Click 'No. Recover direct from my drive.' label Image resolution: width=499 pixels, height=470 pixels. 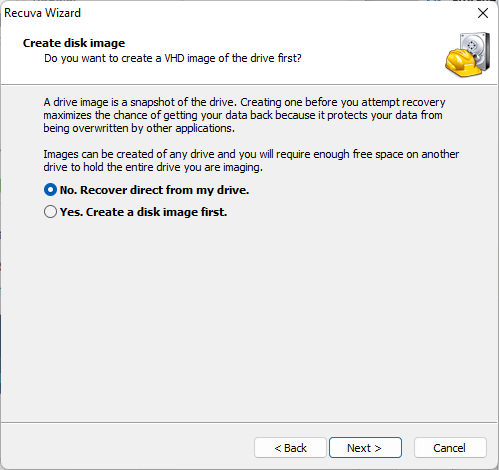tap(154, 190)
